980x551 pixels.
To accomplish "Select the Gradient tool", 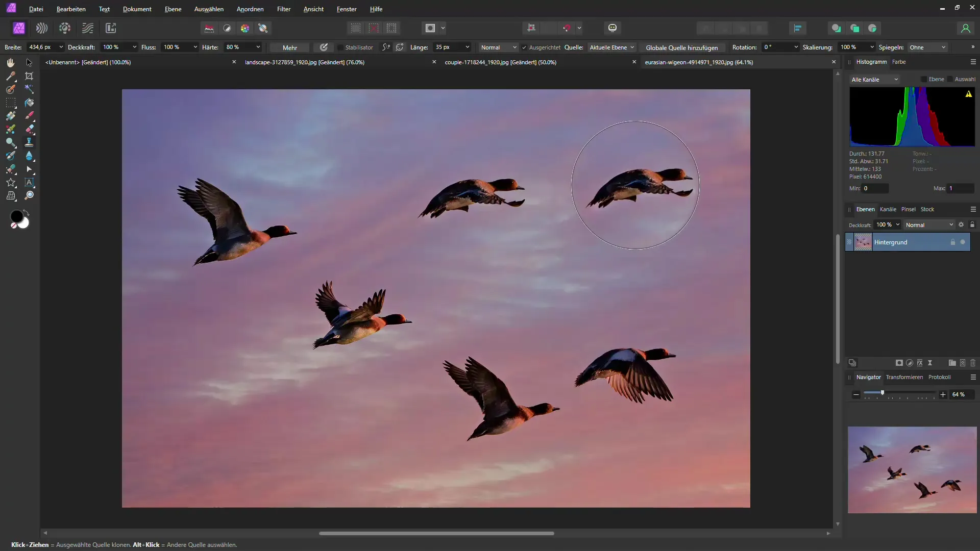I will point(10,116).
